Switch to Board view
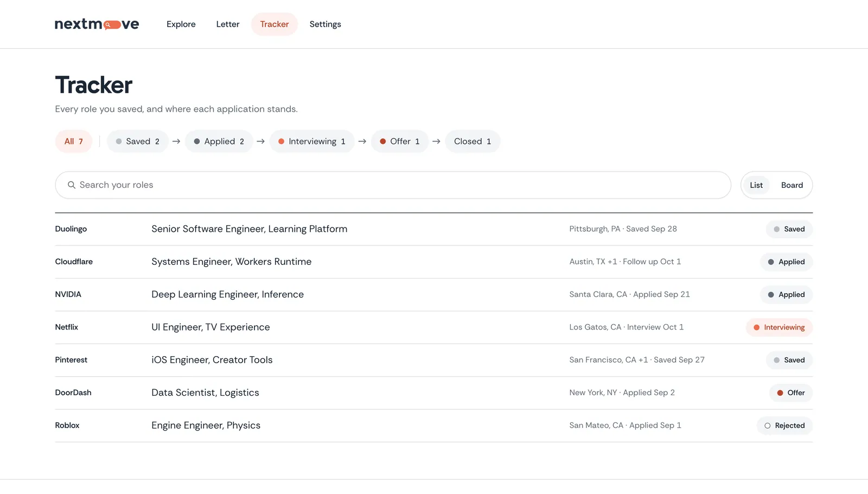 click(792, 185)
